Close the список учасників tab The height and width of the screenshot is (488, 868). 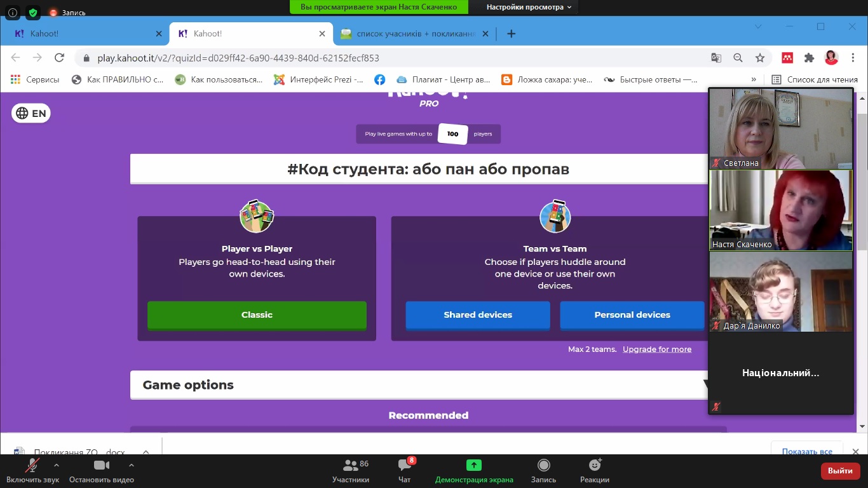(486, 34)
